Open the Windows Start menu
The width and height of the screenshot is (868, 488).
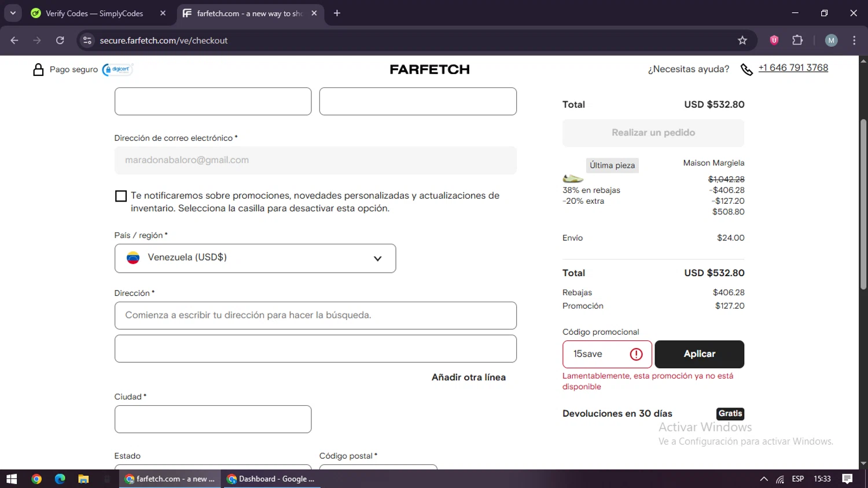[x=12, y=479]
